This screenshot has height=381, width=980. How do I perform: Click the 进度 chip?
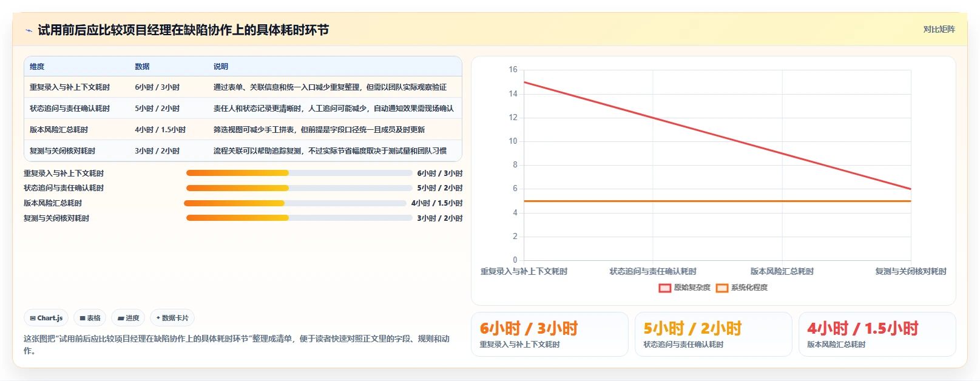(128, 318)
